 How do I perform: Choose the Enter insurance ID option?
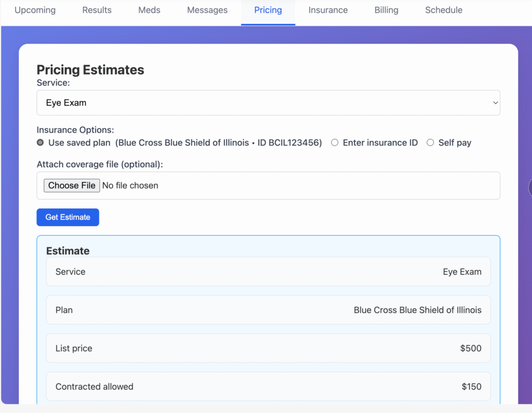[x=335, y=143]
